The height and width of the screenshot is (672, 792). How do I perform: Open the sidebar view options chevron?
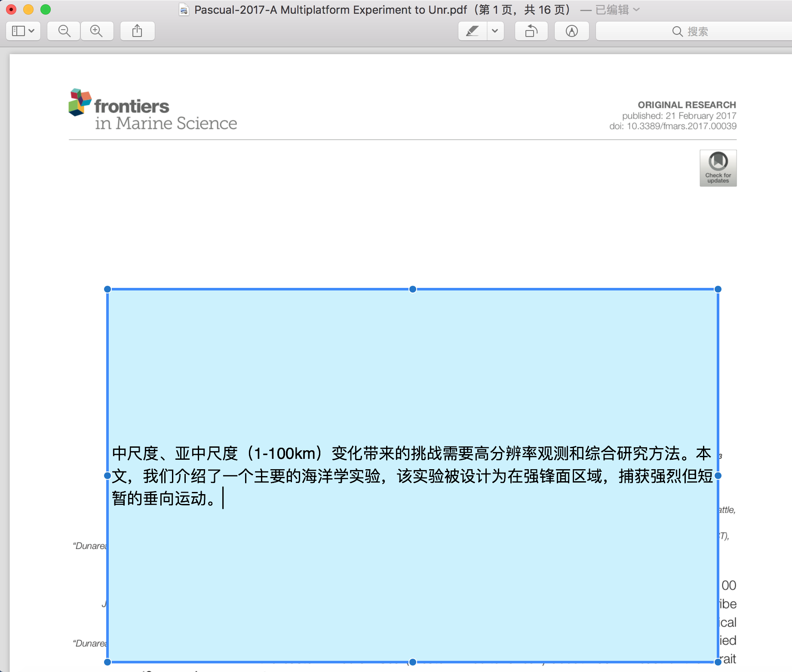pyautogui.click(x=32, y=31)
